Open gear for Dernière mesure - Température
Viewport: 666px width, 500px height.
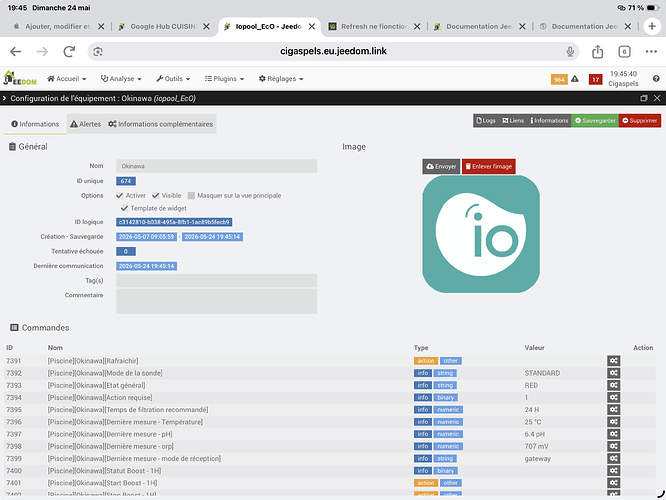pyautogui.click(x=613, y=422)
